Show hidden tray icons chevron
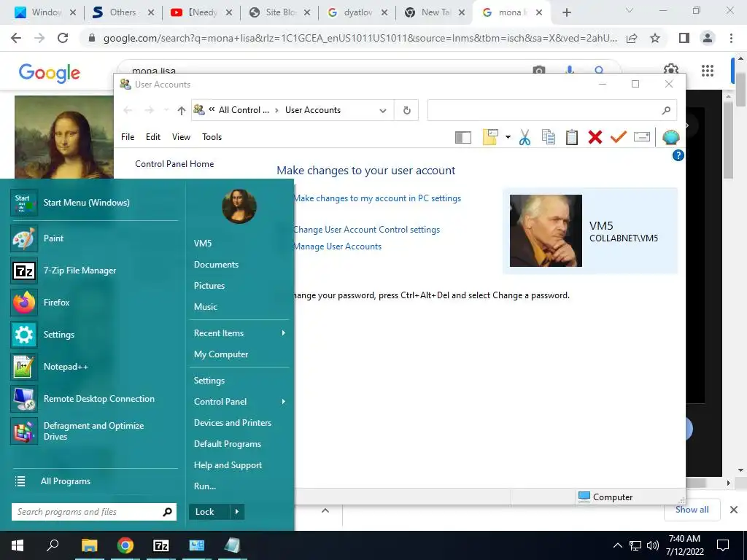Image resolution: width=747 pixels, height=560 pixels. [617, 545]
